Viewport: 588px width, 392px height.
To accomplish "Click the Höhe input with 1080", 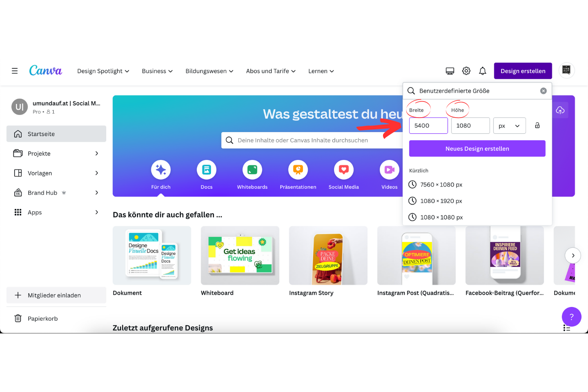I will tap(470, 125).
